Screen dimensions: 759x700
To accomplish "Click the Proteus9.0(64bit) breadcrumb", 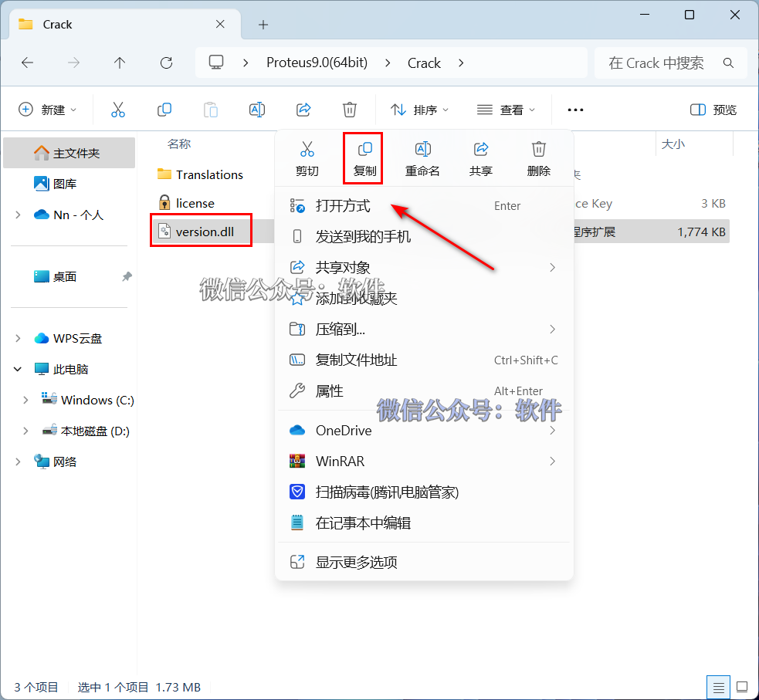I will click(x=317, y=63).
